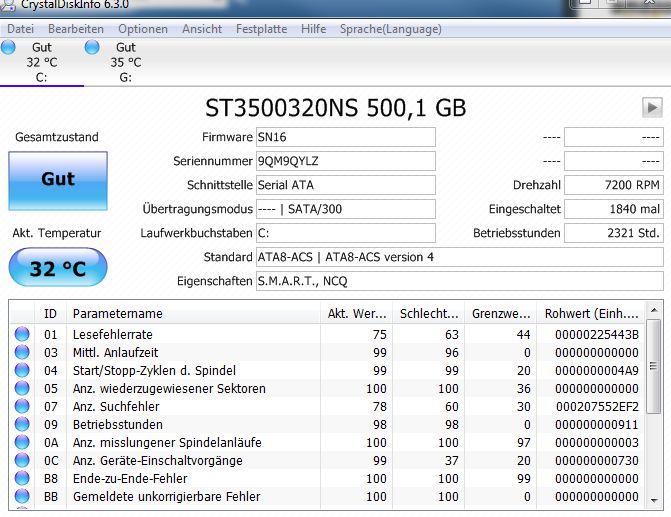Click the Eigenschaften field S.M.A.R.T., NCQ
671x517 pixels.
point(460,281)
